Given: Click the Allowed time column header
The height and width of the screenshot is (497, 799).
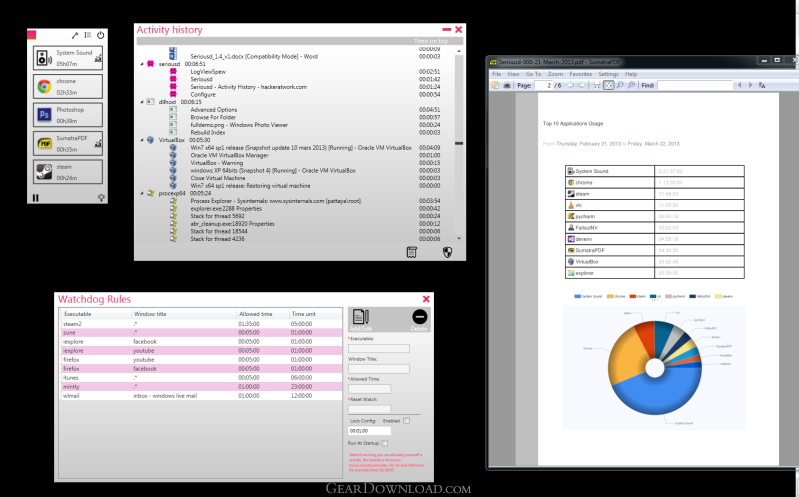Looking at the screenshot, I should tap(256, 314).
